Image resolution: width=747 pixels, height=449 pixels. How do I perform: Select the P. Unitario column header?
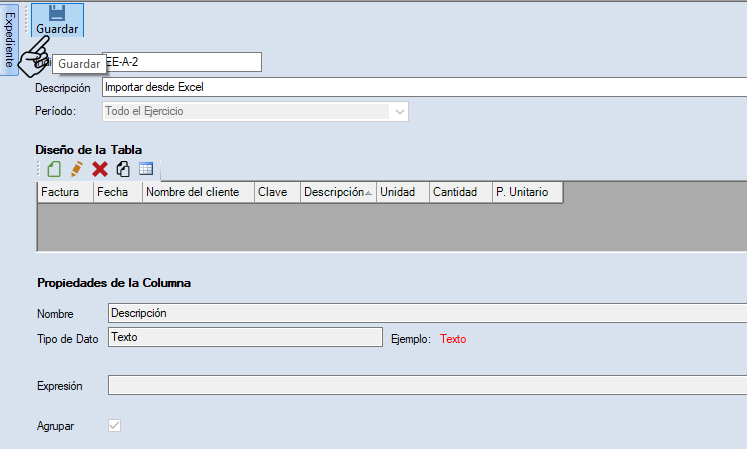(x=526, y=192)
